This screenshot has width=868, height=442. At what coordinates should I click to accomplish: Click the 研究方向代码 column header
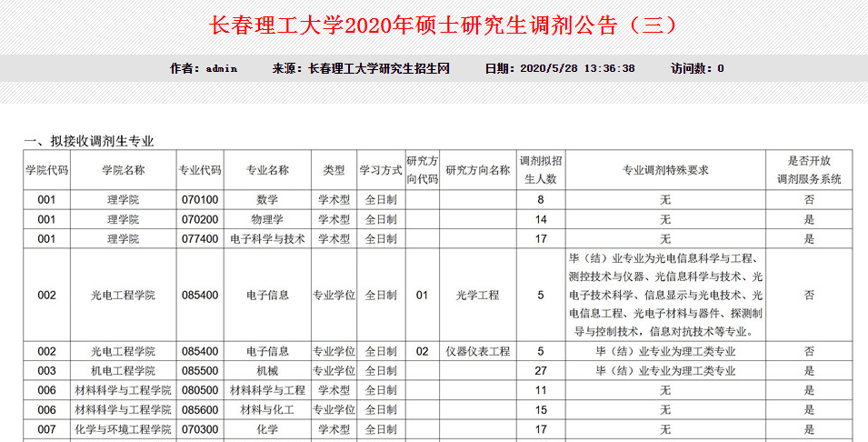423,170
